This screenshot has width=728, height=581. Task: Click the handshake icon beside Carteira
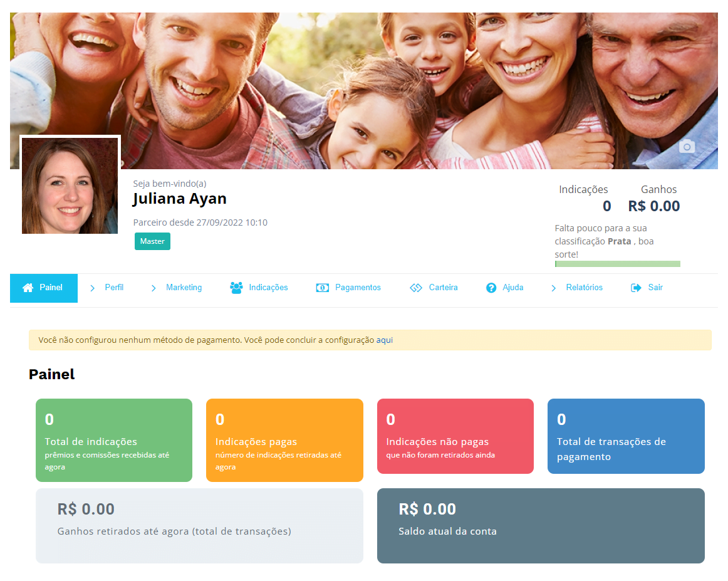(x=416, y=288)
